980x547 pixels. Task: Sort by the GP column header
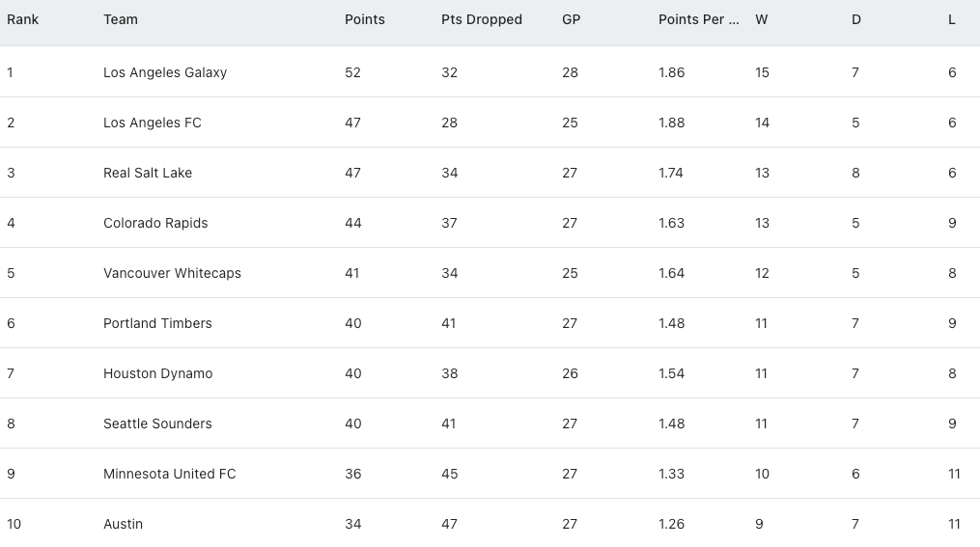571,19
